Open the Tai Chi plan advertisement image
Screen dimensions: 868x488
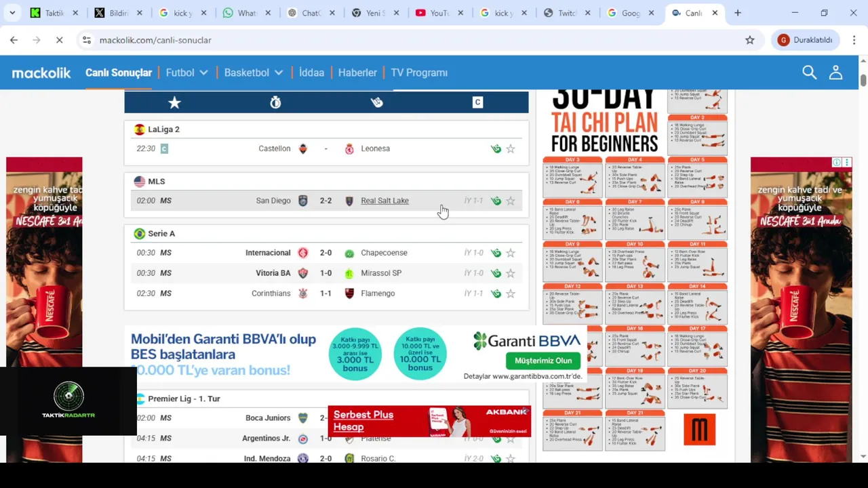tap(635, 270)
